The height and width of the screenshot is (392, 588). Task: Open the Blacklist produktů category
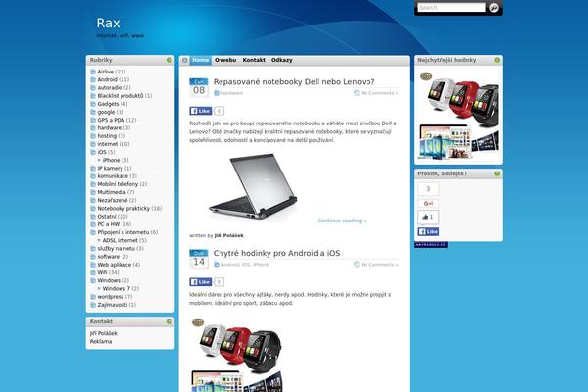(x=121, y=96)
